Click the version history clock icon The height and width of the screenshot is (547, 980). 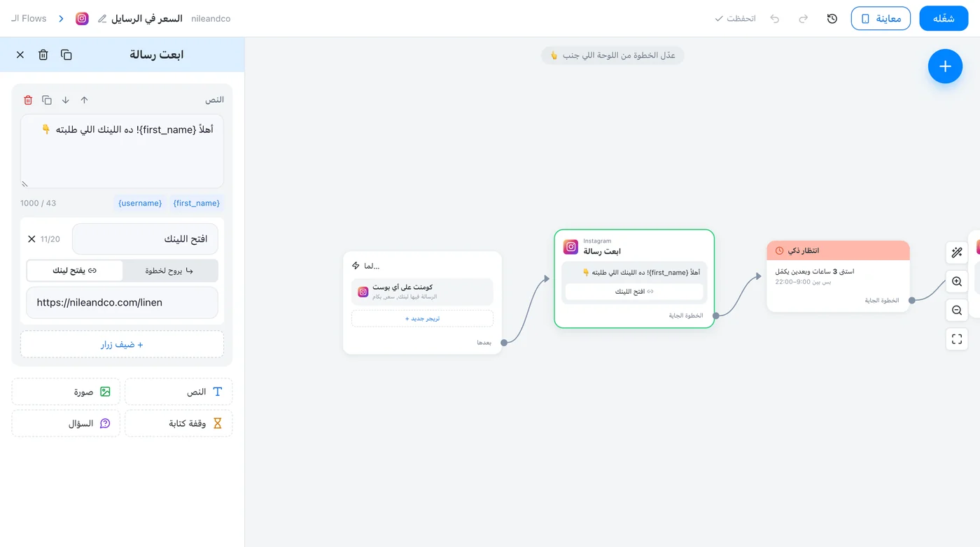(x=832, y=19)
